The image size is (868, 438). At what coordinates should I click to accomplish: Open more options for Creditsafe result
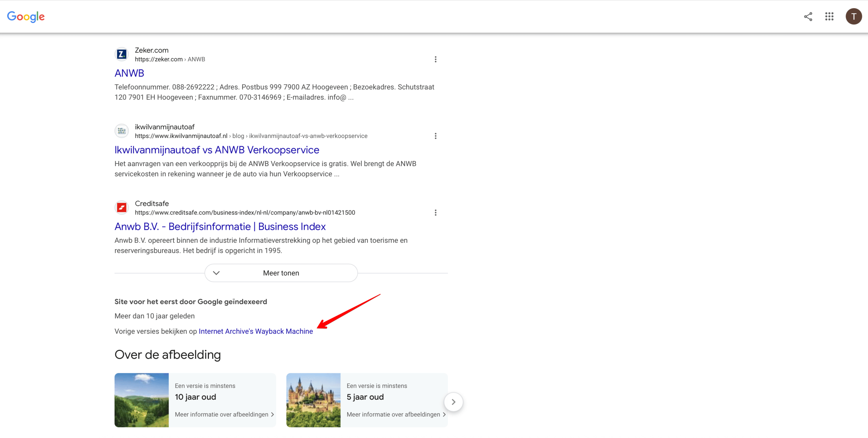click(436, 213)
